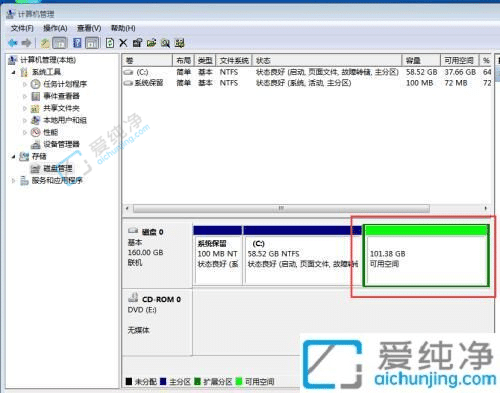Image resolution: width=500 pixels, height=393 pixels.
Task: Open the 帮助(H) menu
Action: coord(123,28)
